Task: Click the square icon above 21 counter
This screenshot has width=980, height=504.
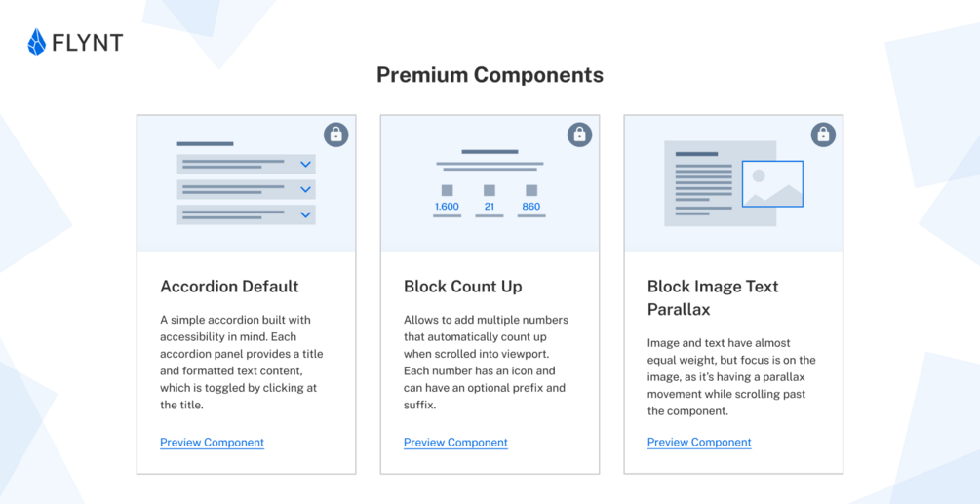Action: point(490,190)
